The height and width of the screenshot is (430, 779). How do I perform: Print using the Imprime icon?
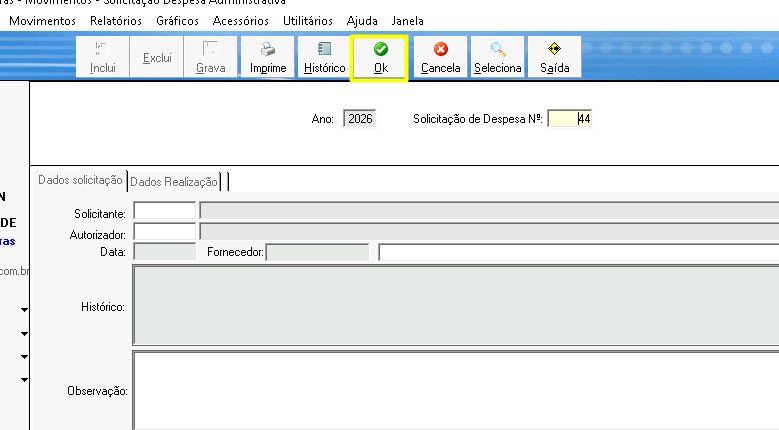pyautogui.click(x=268, y=49)
